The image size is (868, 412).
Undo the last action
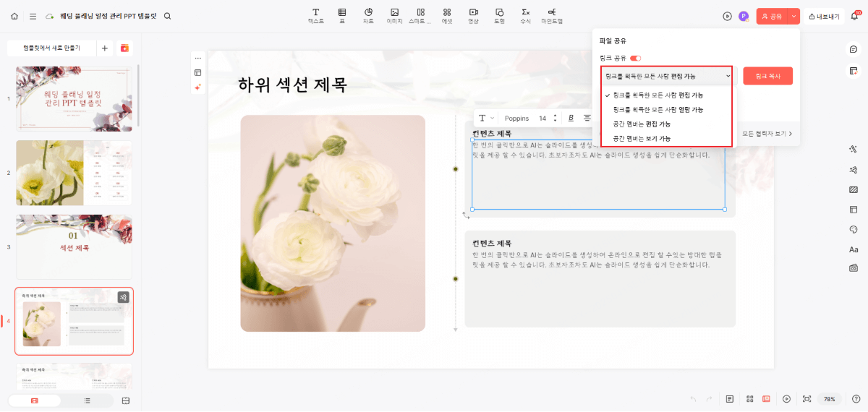(693, 399)
